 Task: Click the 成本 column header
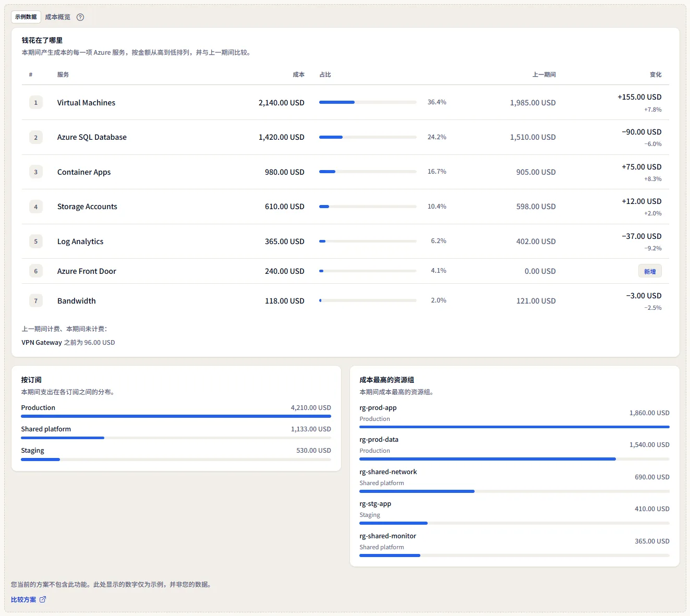click(298, 75)
